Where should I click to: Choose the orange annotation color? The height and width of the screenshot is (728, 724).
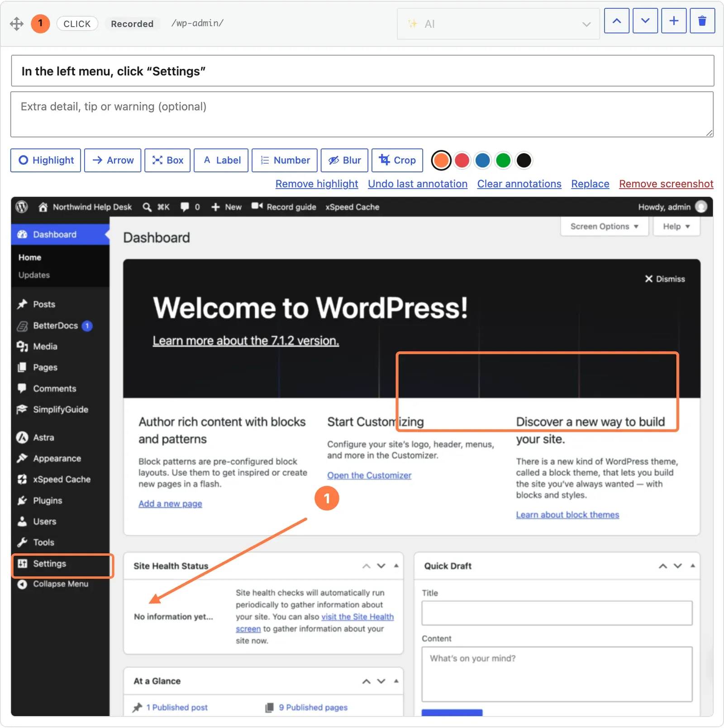pyautogui.click(x=441, y=160)
